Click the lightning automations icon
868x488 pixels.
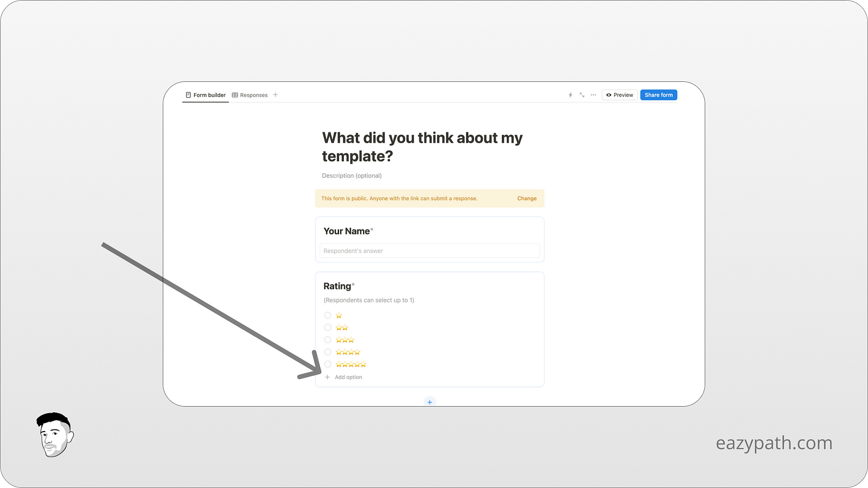pos(570,95)
